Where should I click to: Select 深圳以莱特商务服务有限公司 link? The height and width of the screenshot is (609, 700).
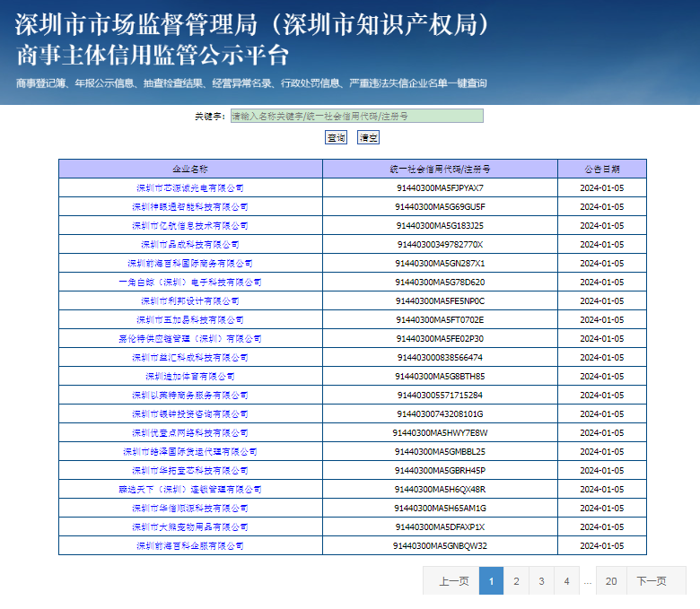point(190,395)
